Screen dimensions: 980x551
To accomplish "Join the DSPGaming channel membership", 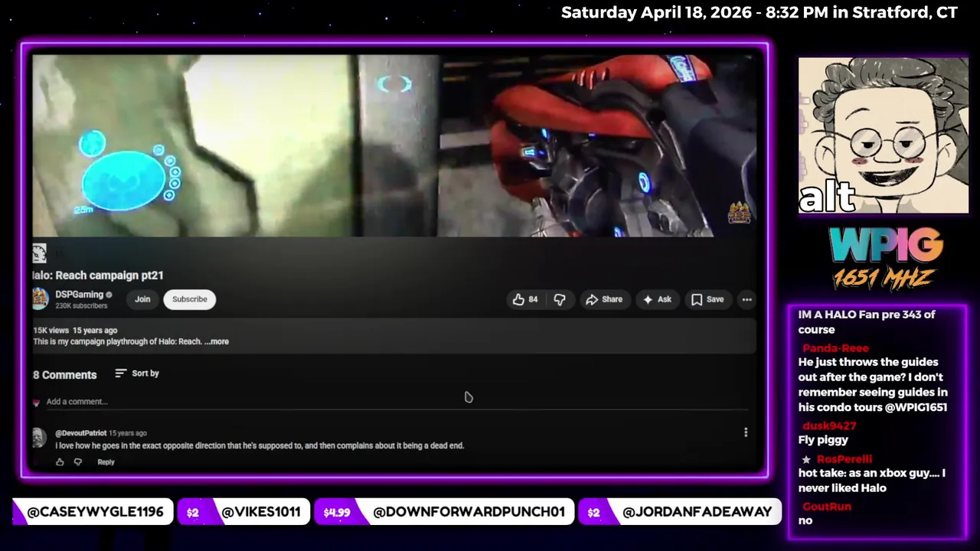I will [142, 299].
